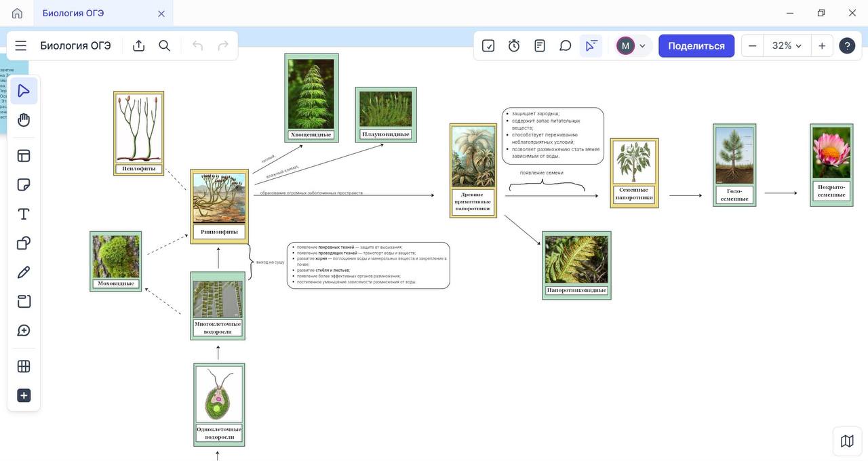Open the minimap in the corner
The image size is (868, 461).
point(847,441)
